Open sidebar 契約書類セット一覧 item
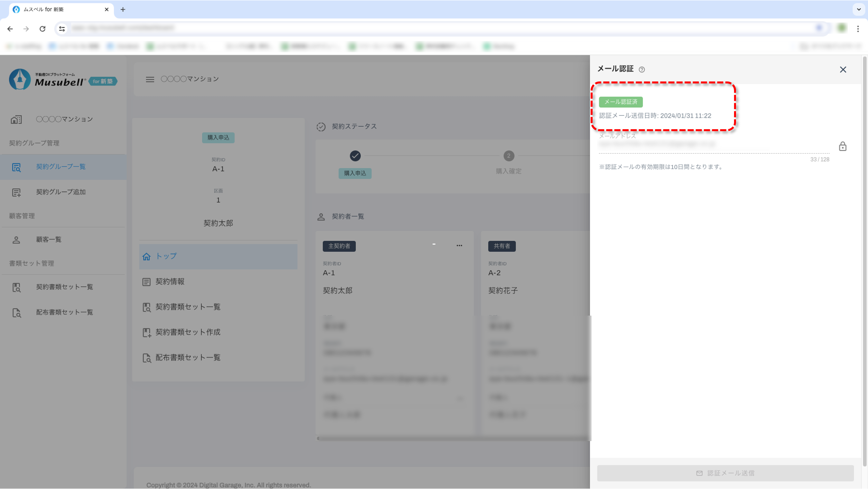This screenshot has height=489, width=868. 64,287
